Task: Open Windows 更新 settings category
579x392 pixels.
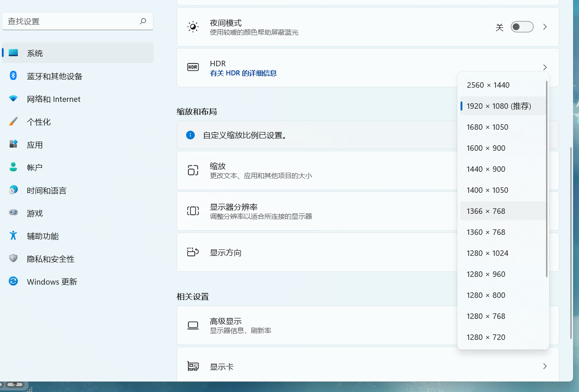Action: (78, 281)
